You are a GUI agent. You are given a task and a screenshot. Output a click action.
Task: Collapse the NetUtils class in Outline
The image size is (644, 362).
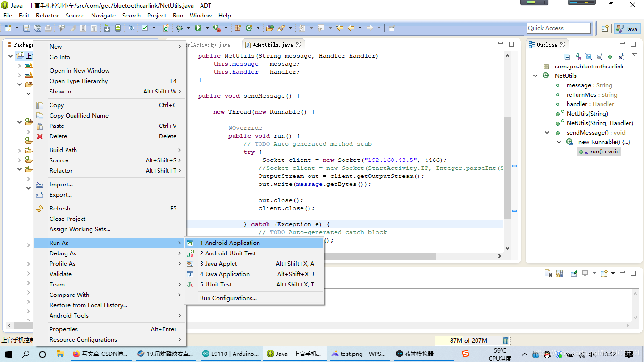click(x=535, y=76)
